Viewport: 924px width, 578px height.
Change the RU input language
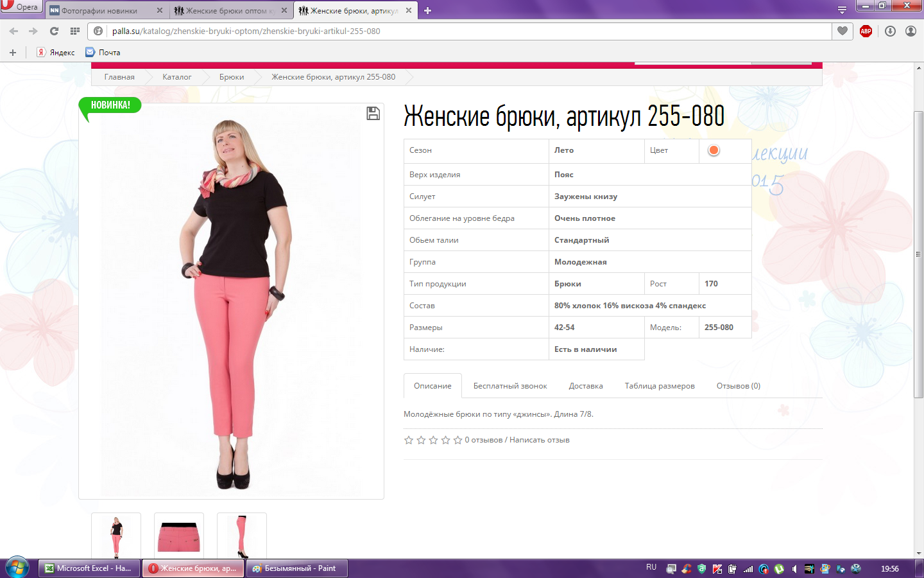tap(651, 568)
